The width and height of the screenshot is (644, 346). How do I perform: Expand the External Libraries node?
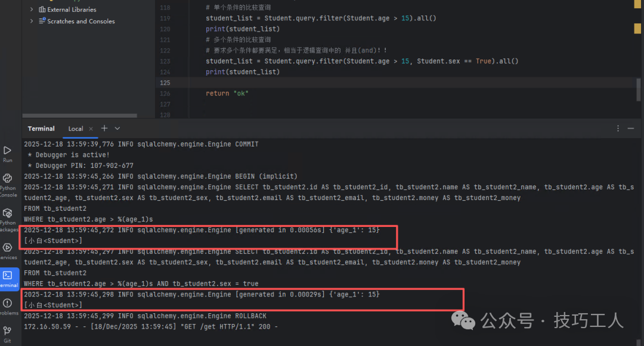pyautogui.click(x=32, y=9)
